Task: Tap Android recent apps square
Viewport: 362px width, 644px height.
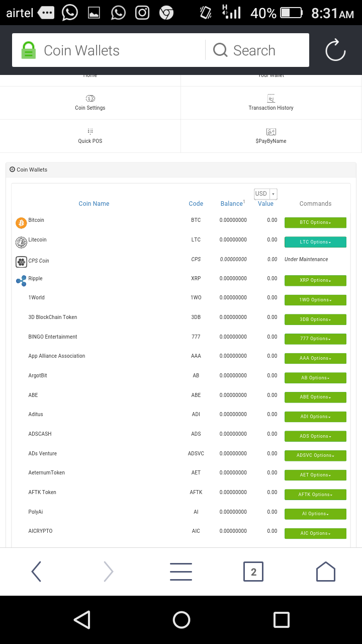Action: [281, 620]
